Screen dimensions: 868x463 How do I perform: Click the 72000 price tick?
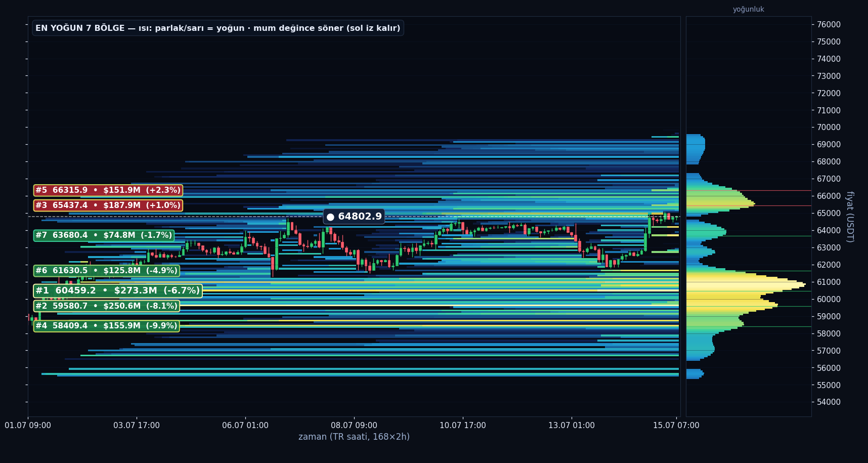point(829,93)
